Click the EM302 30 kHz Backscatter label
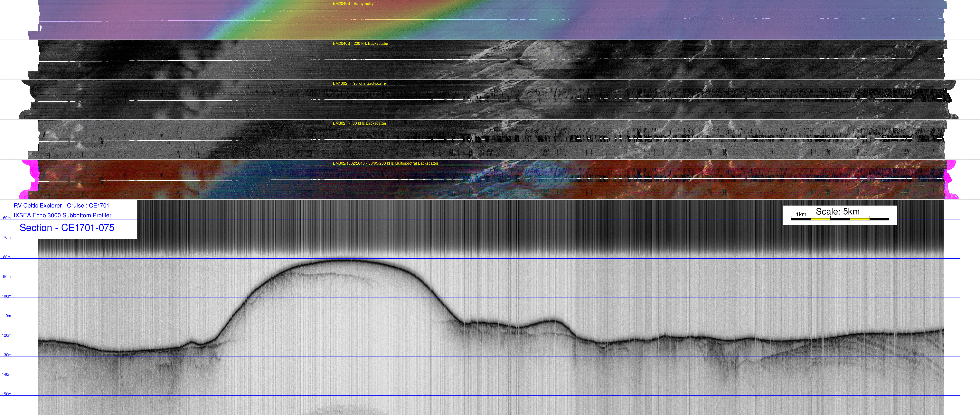 tap(359, 123)
